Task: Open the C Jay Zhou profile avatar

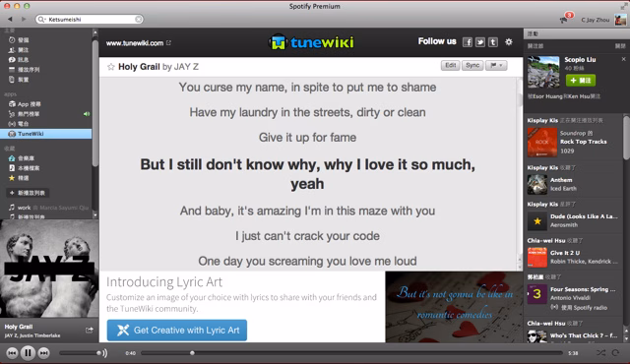Action: (x=620, y=20)
